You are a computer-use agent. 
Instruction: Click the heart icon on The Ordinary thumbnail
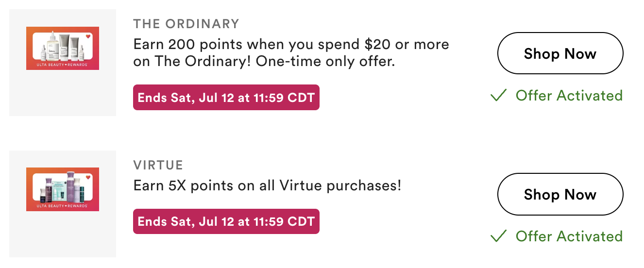tap(88, 36)
